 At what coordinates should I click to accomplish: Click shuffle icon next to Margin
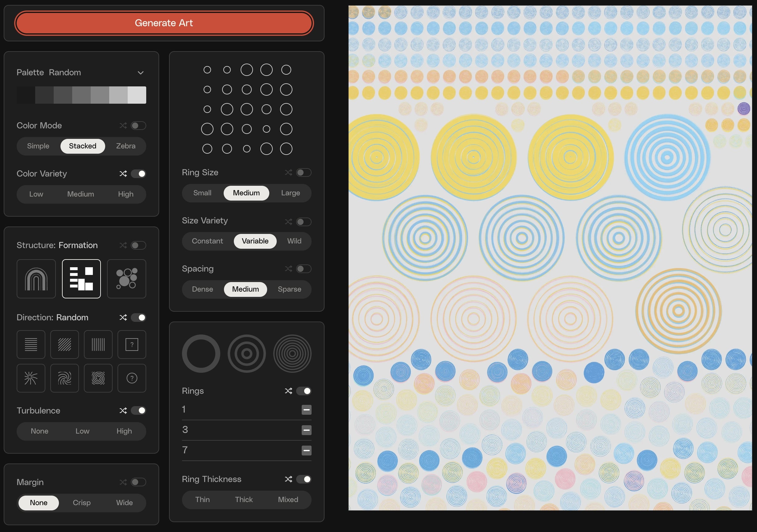tap(123, 482)
